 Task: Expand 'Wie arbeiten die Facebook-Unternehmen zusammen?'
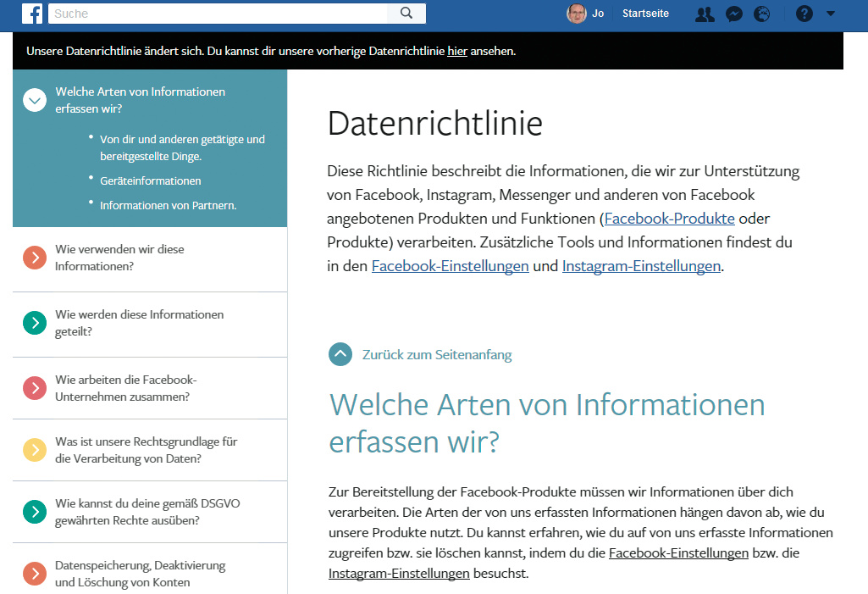34,388
